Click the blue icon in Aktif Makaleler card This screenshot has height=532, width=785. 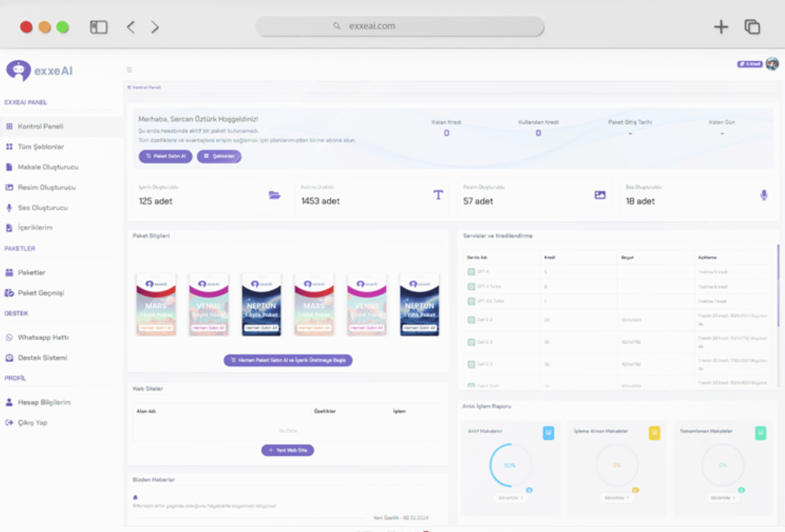click(548, 433)
